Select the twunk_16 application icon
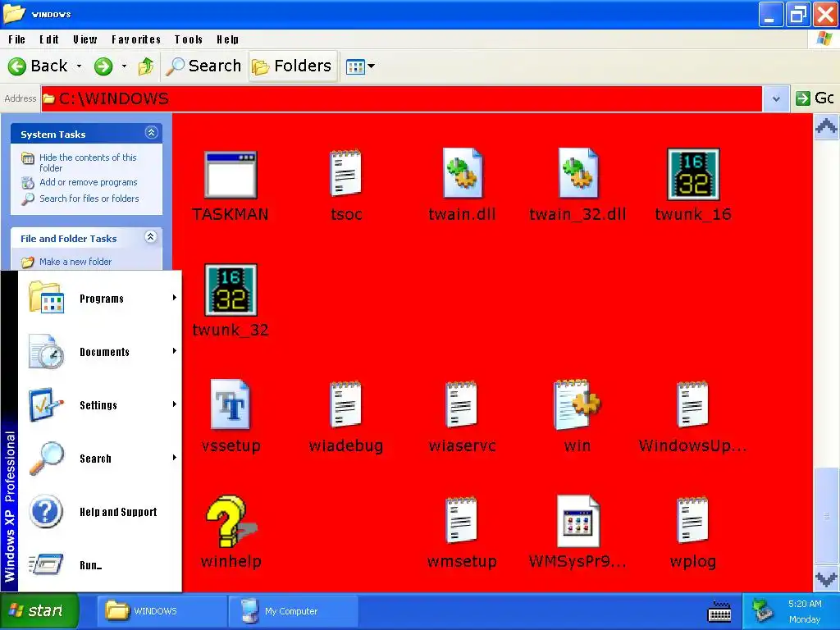This screenshot has height=630, width=840. pos(693,175)
